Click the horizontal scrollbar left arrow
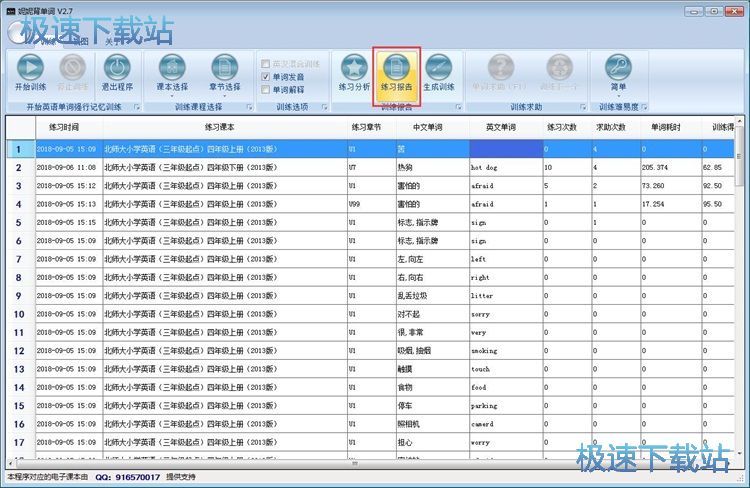 coord(11,463)
